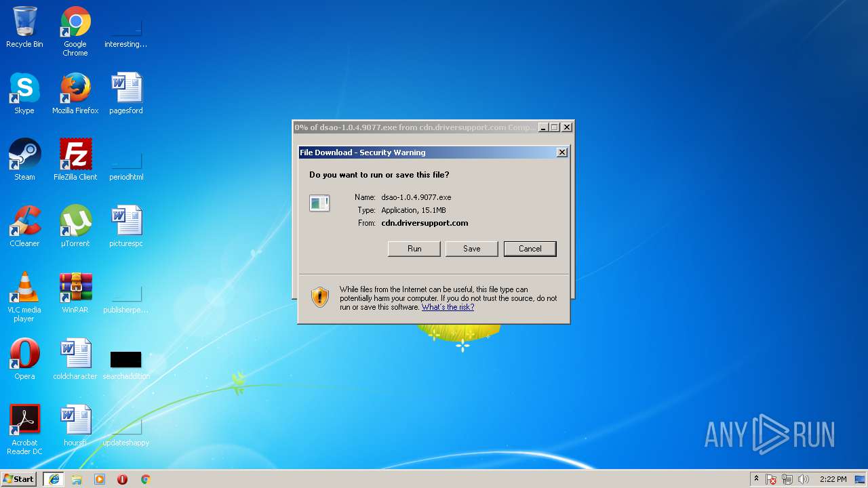Click the Run button in dialog
The image size is (868, 488).
coord(414,249)
